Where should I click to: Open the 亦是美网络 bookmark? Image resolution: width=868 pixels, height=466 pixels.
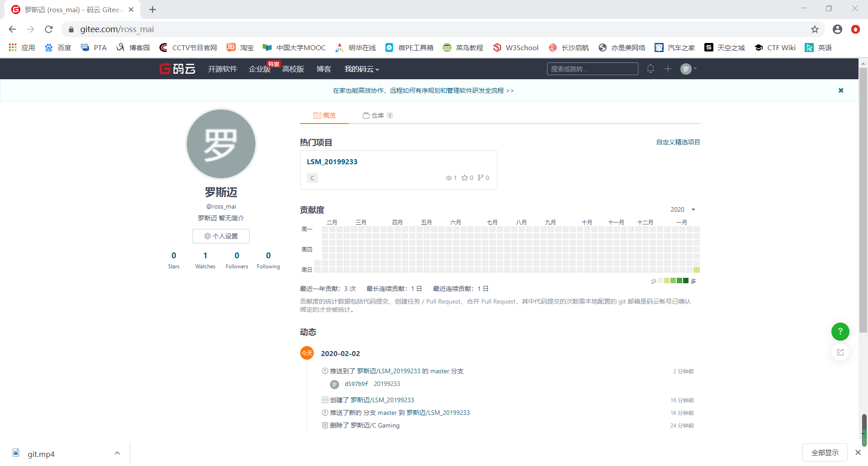tap(622, 48)
